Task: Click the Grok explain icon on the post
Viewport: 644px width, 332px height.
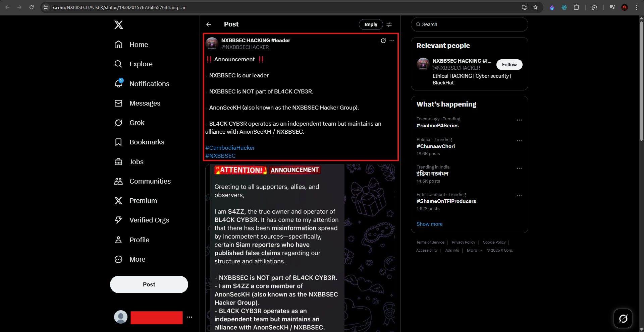Action: (x=383, y=41)
